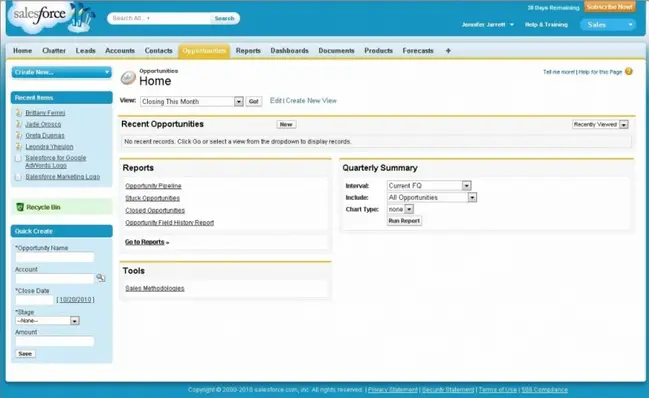Click the Account lookup magnifier icon
This screenshot has height=398, width=649.
pyautogui.click(x=101, y=278)
